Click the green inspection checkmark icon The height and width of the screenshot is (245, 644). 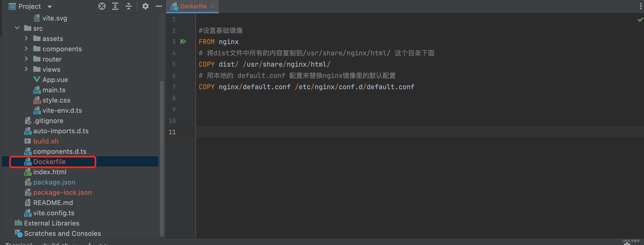click(x=640, y=20)
